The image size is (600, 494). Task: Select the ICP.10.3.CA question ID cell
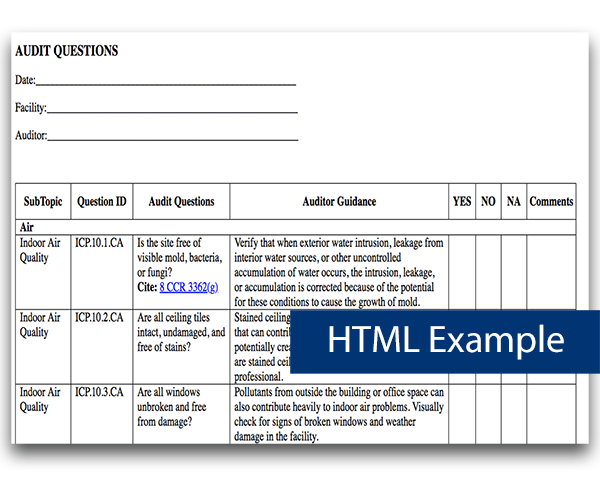click(101, 414)
